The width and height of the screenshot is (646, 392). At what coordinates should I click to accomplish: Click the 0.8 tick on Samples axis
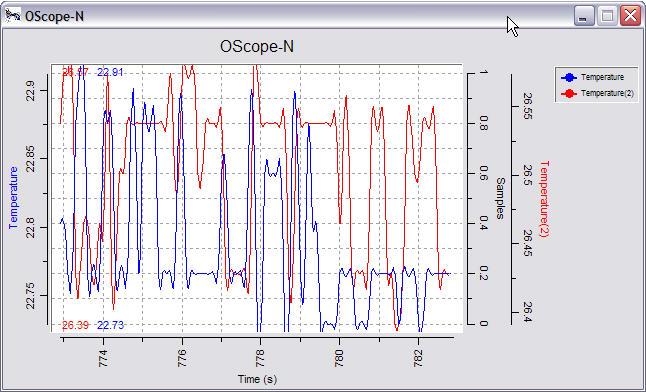point(484,123)
